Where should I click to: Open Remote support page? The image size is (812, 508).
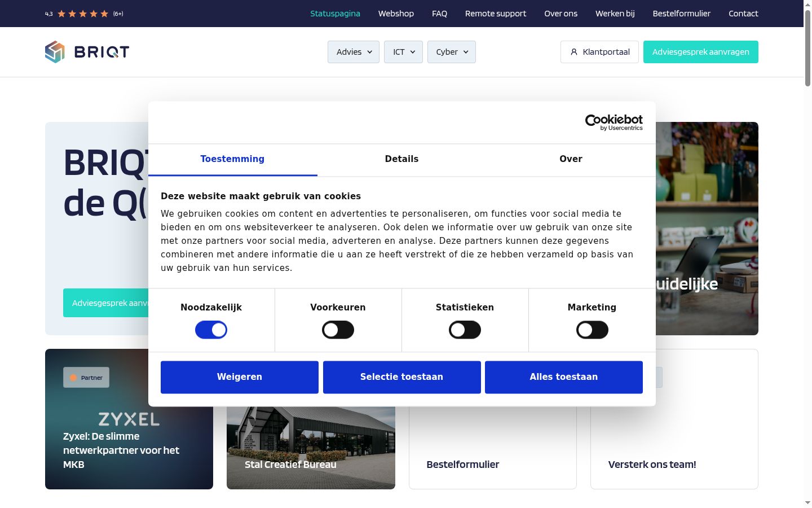[496, 14]
